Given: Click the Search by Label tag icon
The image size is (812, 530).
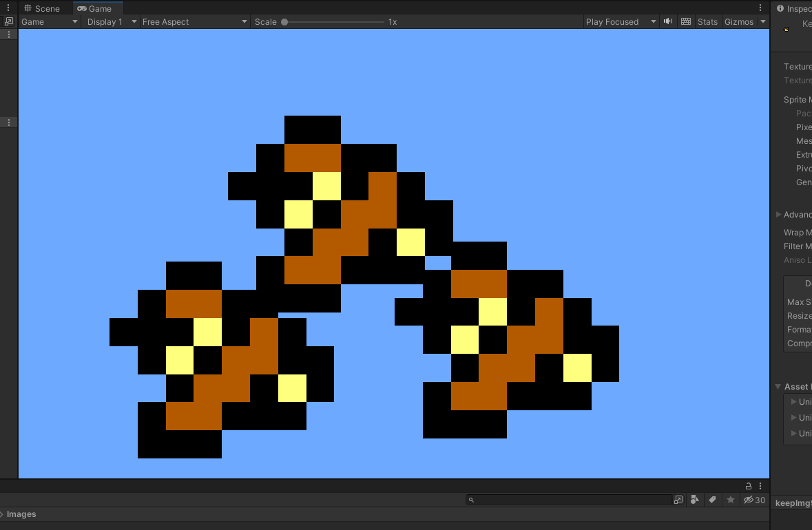Looking at the screenshot, I should coord(713,500).
